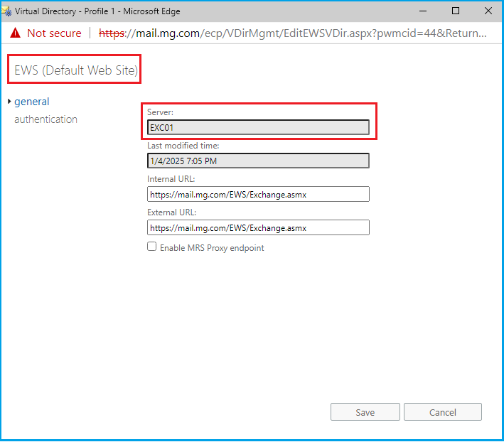Minimize the Virtual Directory window
Image resolution: width=504 pixels, height=442 pixels.
(x=423, y=11)
